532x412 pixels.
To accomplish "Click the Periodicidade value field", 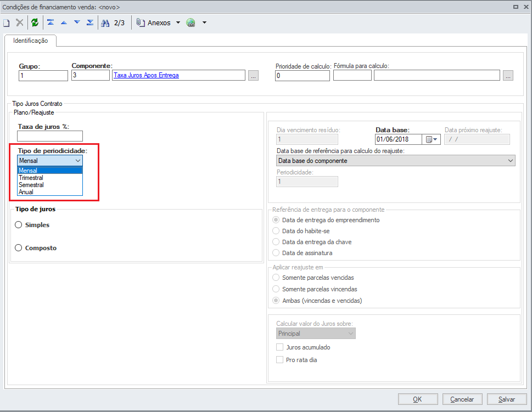I will pyautogui.click(x=307, y=182).
